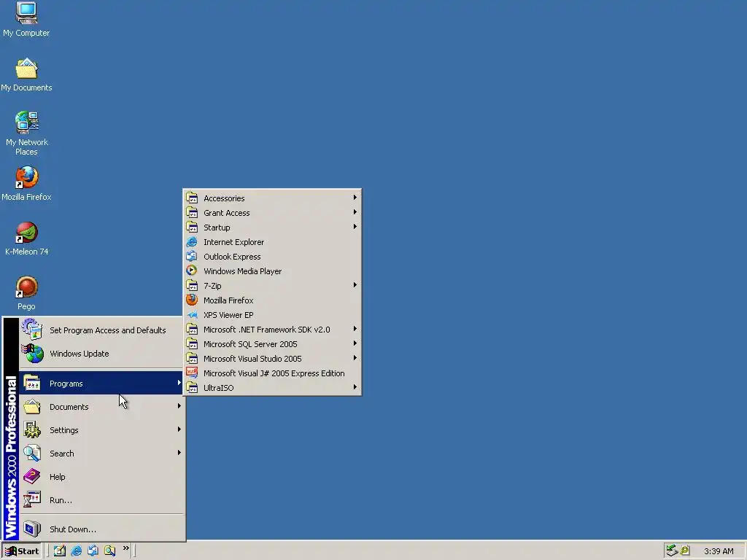Select Programs in Start menu
Screen dimensions: 747x560
(101, 384)
